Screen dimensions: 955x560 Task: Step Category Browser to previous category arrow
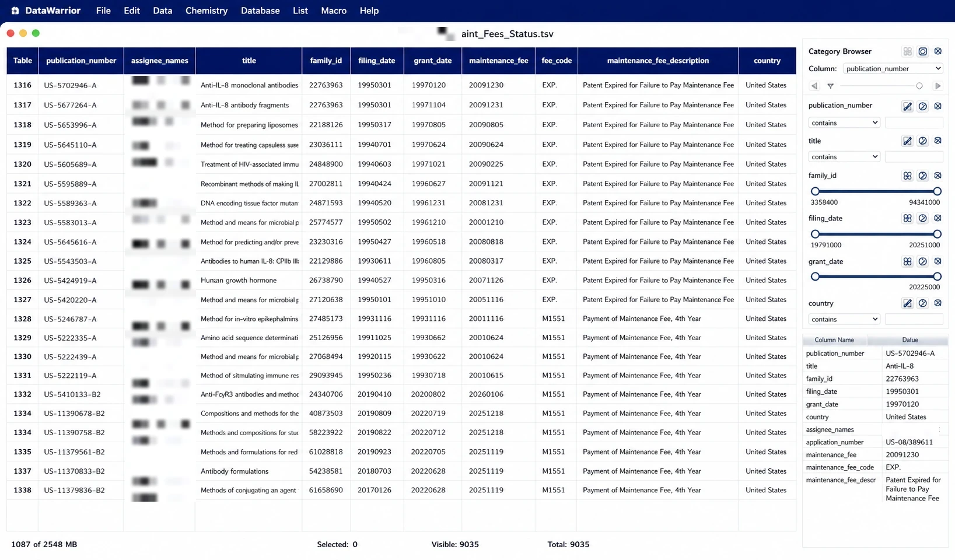pyautogui.click(x=814, y=86)
